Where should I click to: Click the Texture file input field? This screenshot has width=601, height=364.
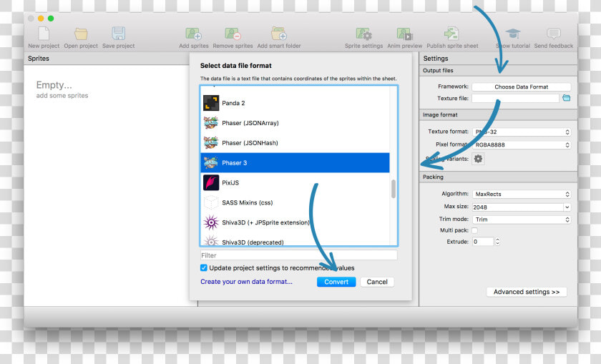tap(515, 99)
